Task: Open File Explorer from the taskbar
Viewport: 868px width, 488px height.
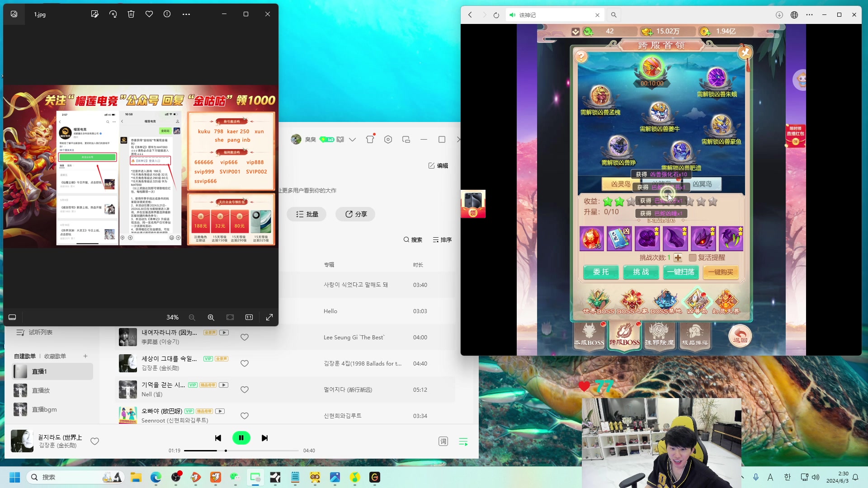Action: point(136,477)
